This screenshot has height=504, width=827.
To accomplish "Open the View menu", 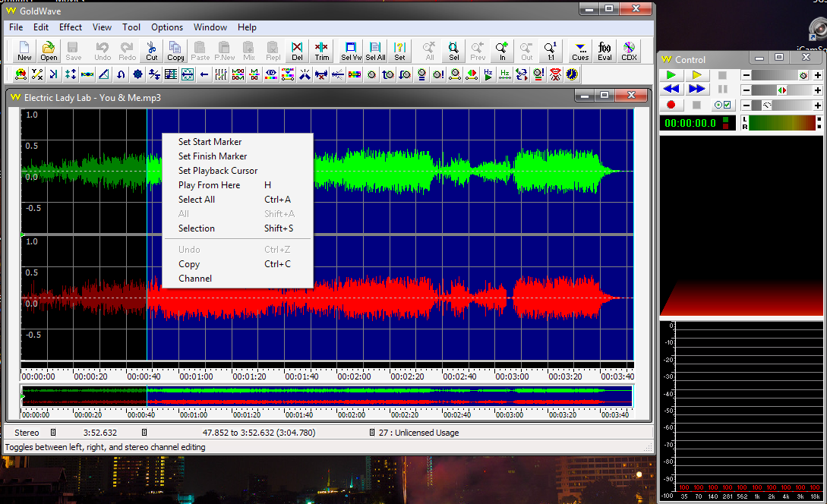I will (x=102, y=27).
